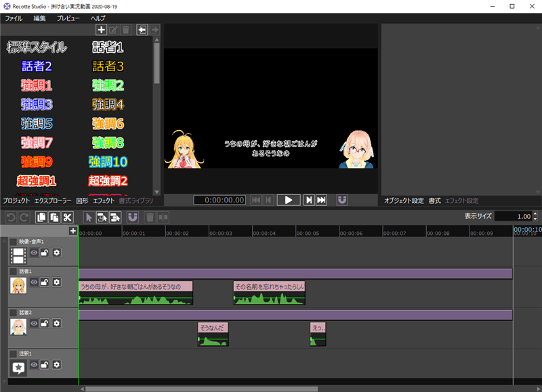Click the add style plus icon
The image size is (542, 392).
pyautogui.click(x=101, y=30)
